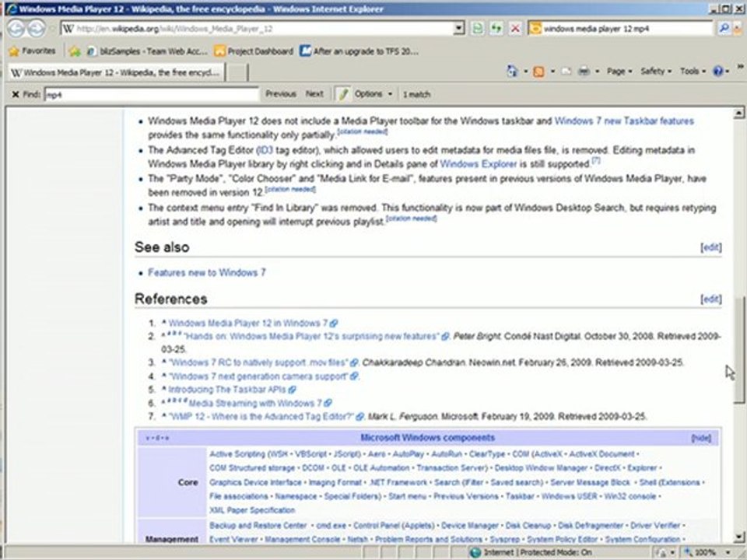Open the zoom level 100% dropdown
The height and width of the screenshot is (560, 747).
tap(728, 552)
